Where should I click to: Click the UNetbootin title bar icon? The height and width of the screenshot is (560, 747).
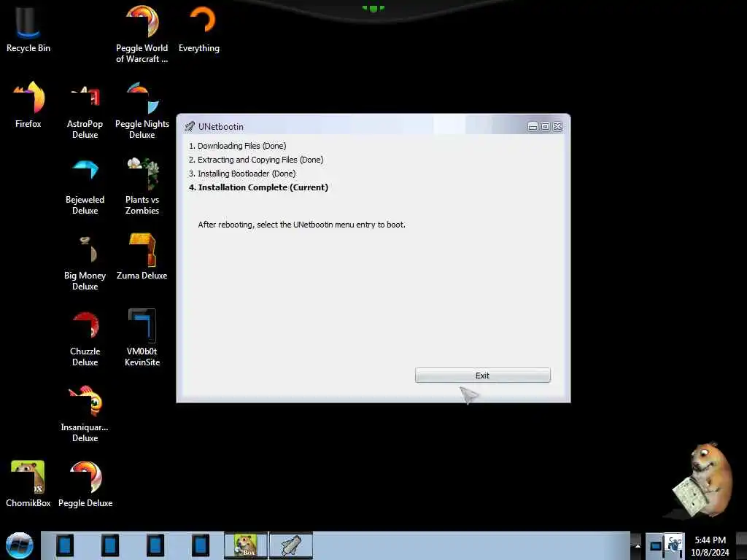click(x=190, y=126)
